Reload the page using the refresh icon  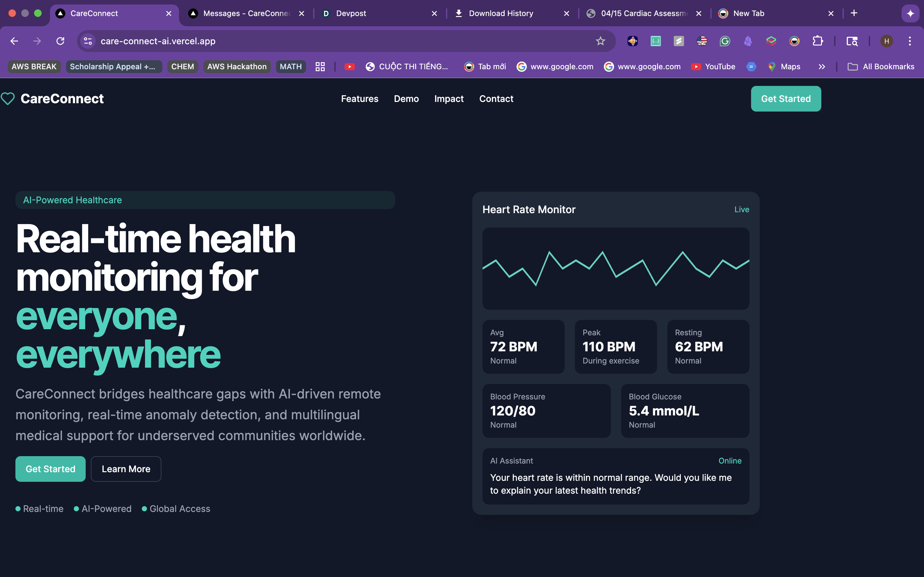pyautogui.click(x=60, y=41)
